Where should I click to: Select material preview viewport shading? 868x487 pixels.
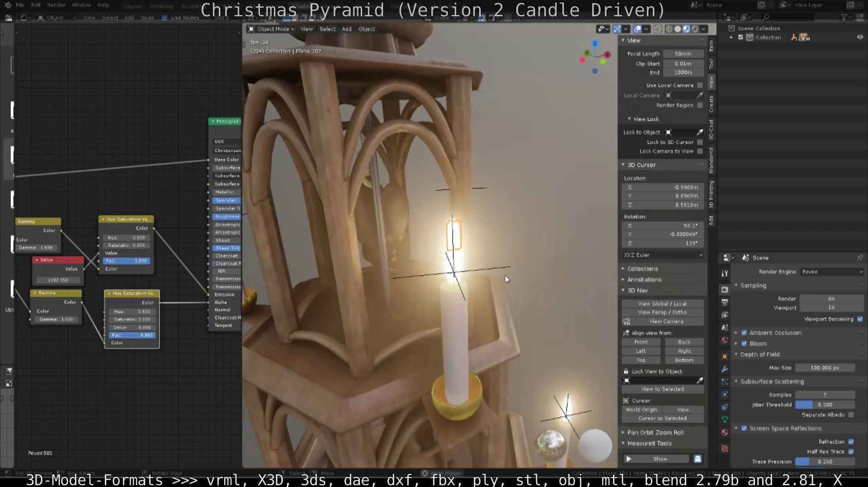pyautogui.click(x=686, y=29)
